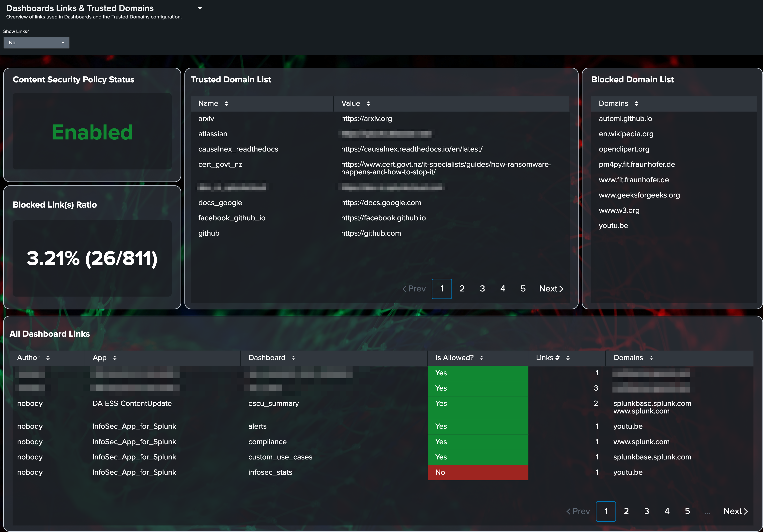Expand the dashboard title dropdown arrow

tap(200, 8)
